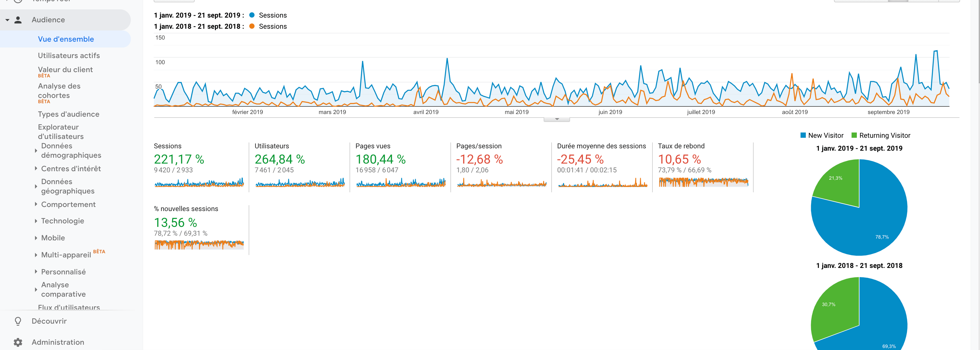Screen dimensions: 980x350
Task: Click the blue Sessions 2019 legend dot
Action: [x=252, y=15]
